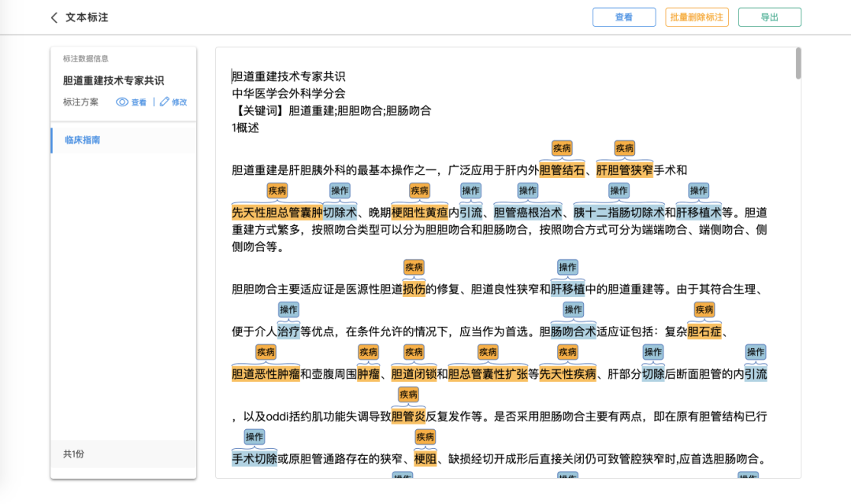Click the 疾病 tag above 先天性胆总管囊肿
The image size is (851, 504).
pyautogui.click(x=277, y=191)
